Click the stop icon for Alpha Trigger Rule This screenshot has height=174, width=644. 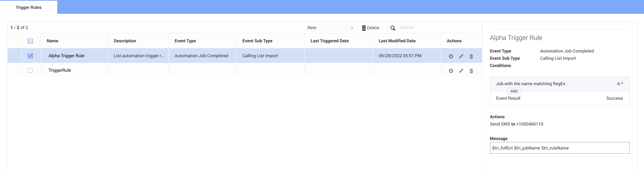451,56
